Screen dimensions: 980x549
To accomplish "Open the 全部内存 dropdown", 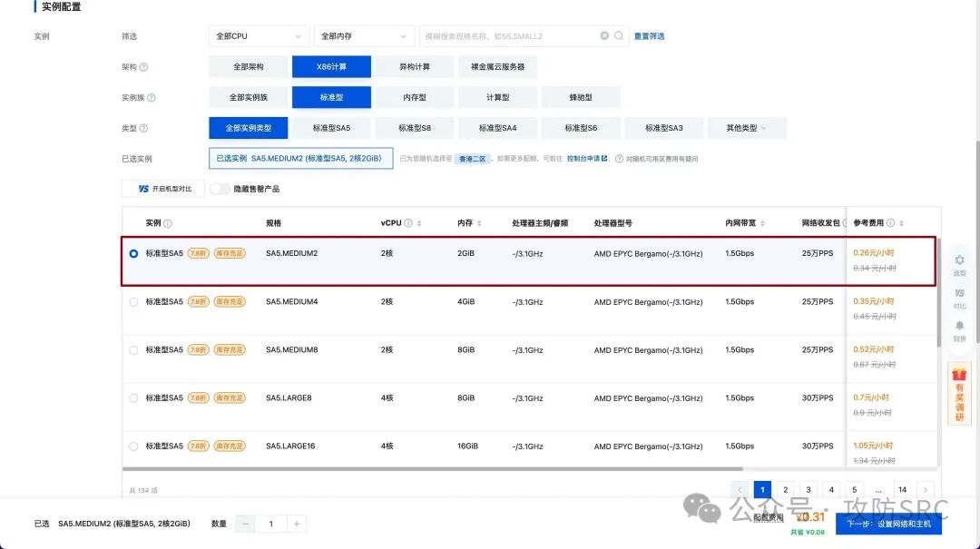I will click(x=363, y=35).
